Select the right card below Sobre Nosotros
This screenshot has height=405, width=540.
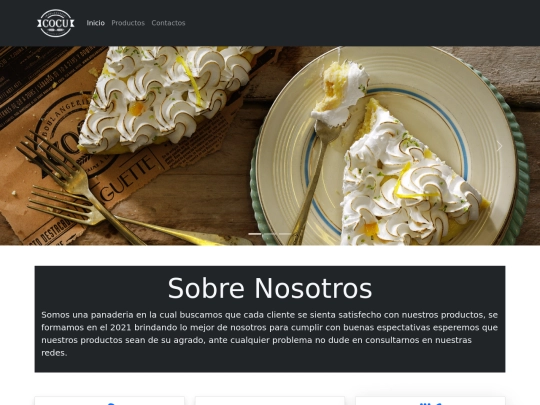coord(430,401)
